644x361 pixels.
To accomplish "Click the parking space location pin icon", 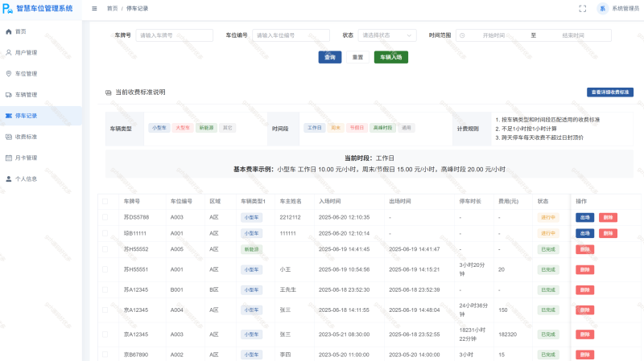I will 9,73.
